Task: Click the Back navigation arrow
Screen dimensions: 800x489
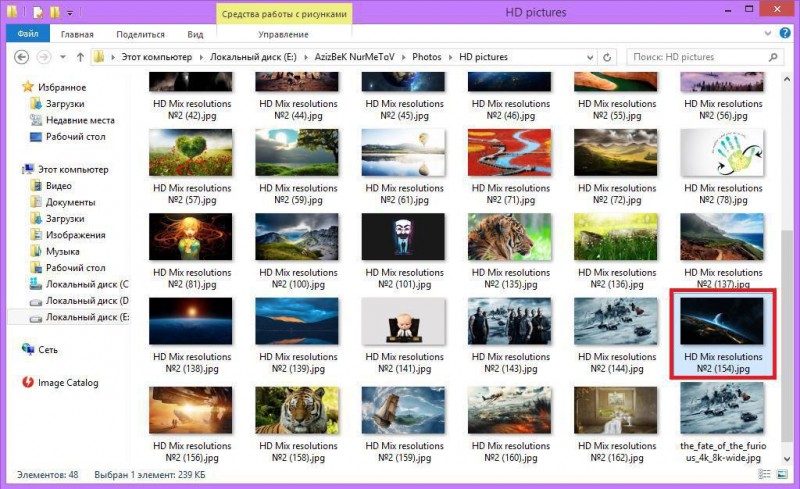Action: tap(21, 57)
